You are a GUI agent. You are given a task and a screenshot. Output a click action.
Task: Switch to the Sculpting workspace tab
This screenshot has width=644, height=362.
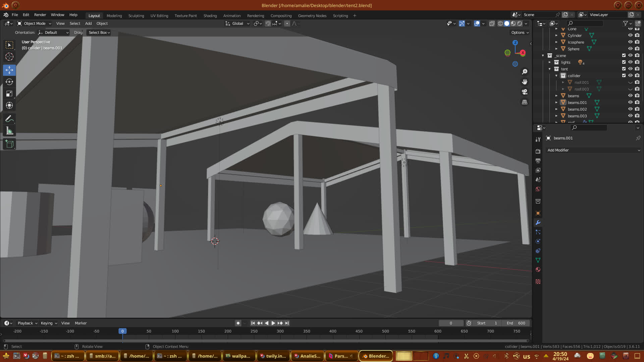(136, 16)
